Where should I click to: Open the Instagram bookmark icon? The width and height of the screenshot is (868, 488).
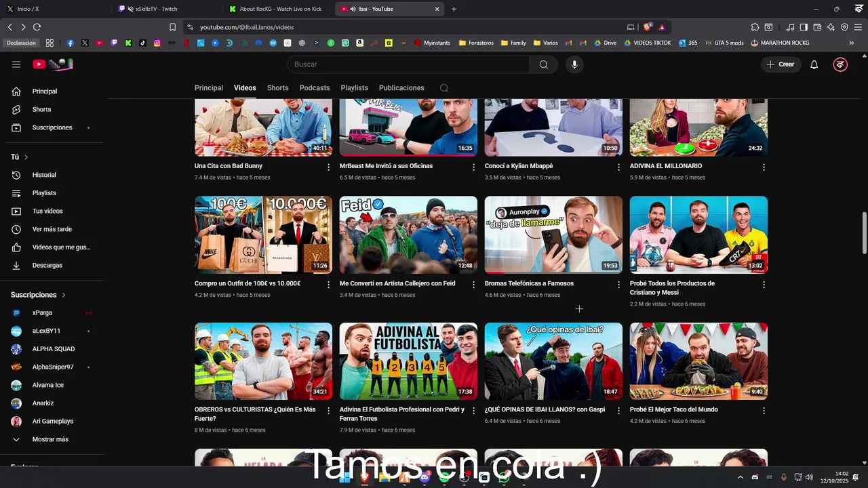coord(157,43)
